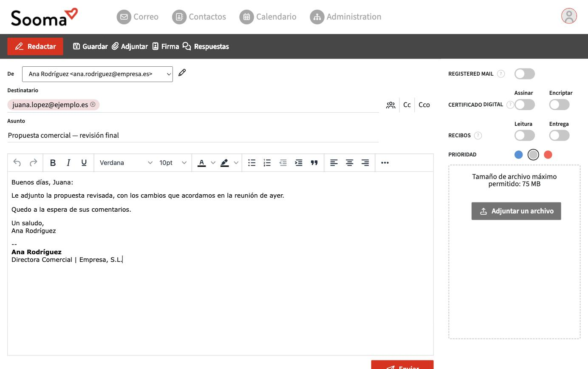Open the contacts picker icon beside Cc
This screenshot has width=588, height=369.
(x=391, y=105)
